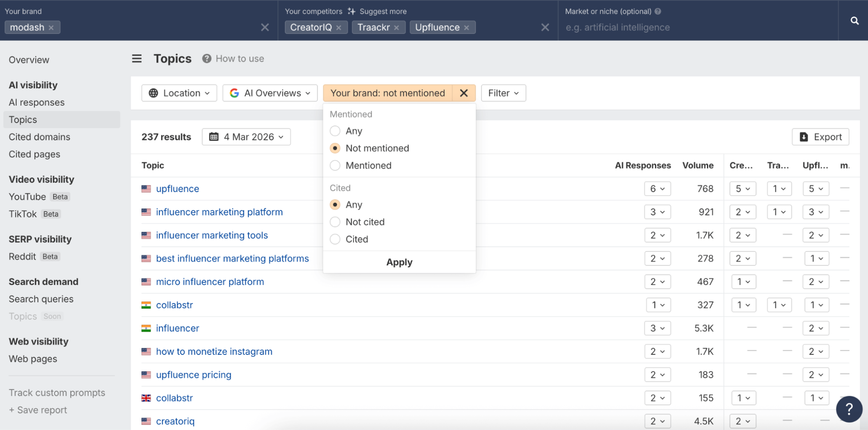Click the Export button

point(820,137)
